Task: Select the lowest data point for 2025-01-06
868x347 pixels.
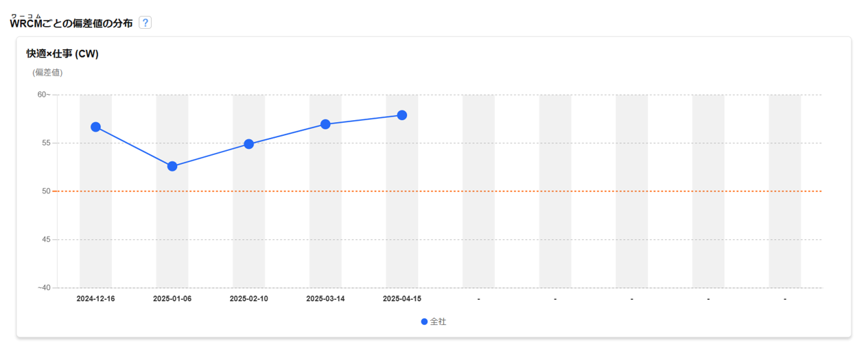Action: tap(172, 166)
